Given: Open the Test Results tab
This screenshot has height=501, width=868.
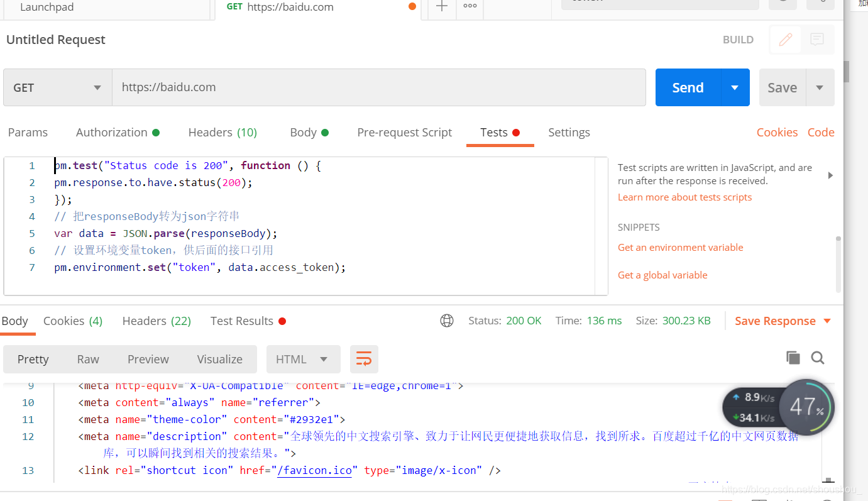Looking at the screenshot, I should (x=248, y=321).
